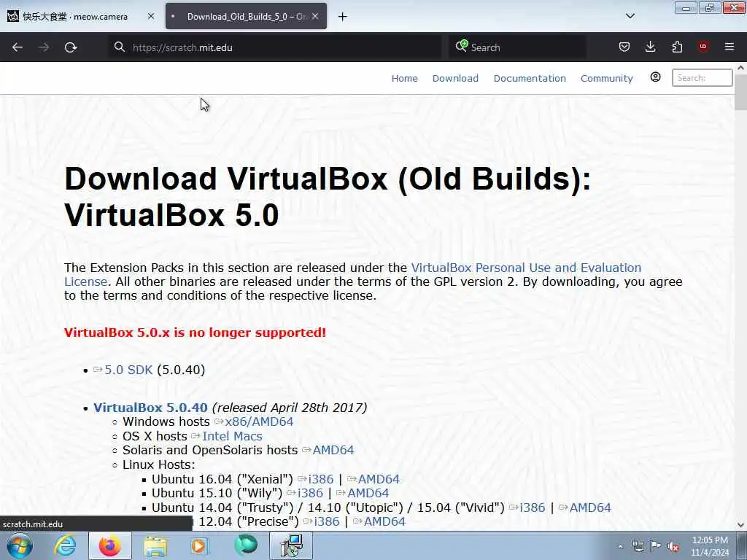
Task: Open the Windows Start menu orb
Action: [20, 545]
